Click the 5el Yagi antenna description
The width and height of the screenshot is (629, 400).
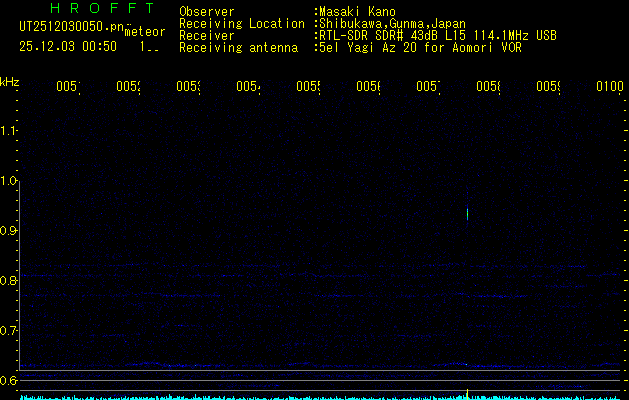coord(419,48)
